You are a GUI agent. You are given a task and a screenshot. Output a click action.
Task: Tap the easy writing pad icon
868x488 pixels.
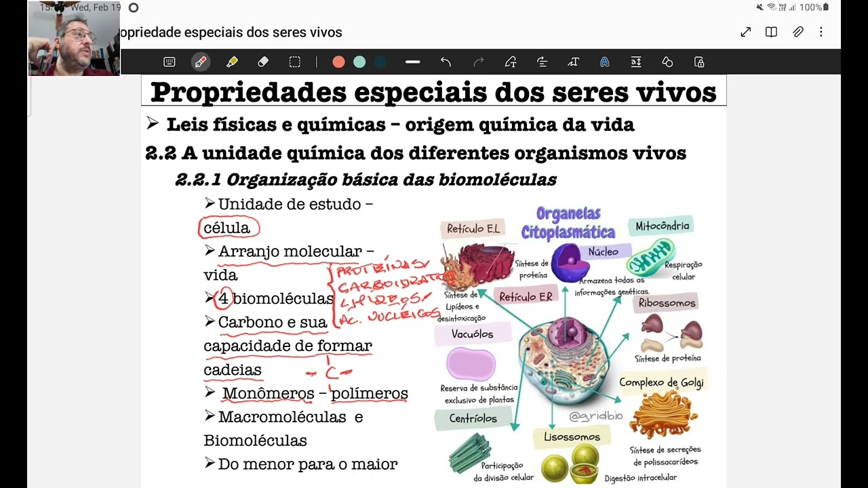click(x=636, y=62)
